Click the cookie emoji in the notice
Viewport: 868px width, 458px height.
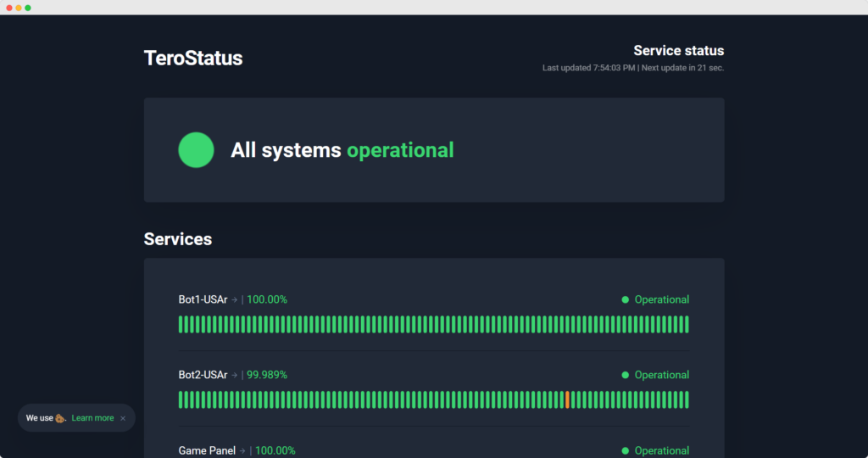[60, 418]
